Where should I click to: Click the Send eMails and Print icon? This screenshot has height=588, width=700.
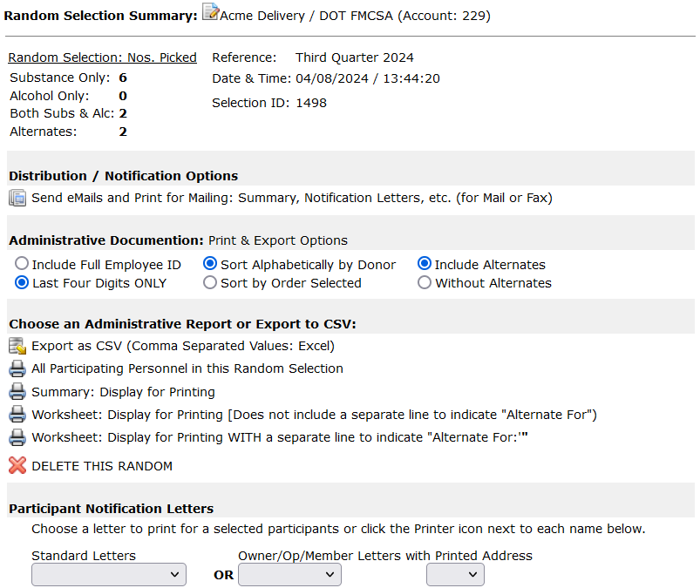click(17, 198)
